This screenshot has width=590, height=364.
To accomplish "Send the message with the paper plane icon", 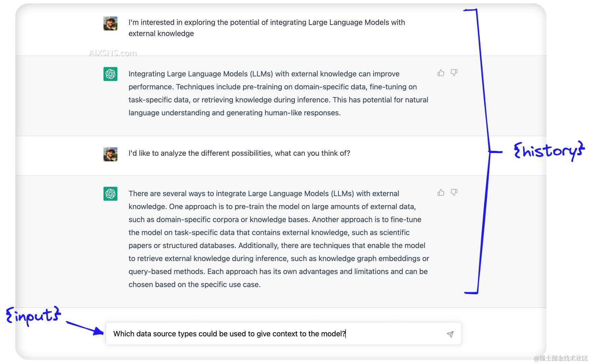I will pos(450,334).
